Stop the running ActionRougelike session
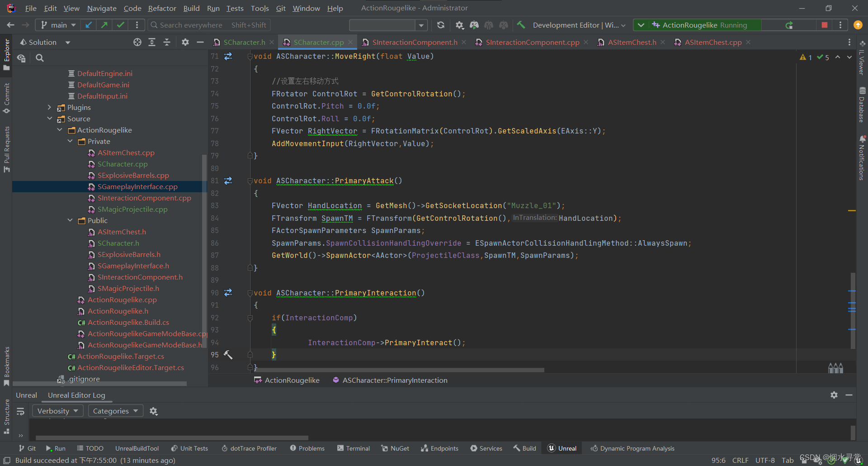 click(x=824, y=25)
